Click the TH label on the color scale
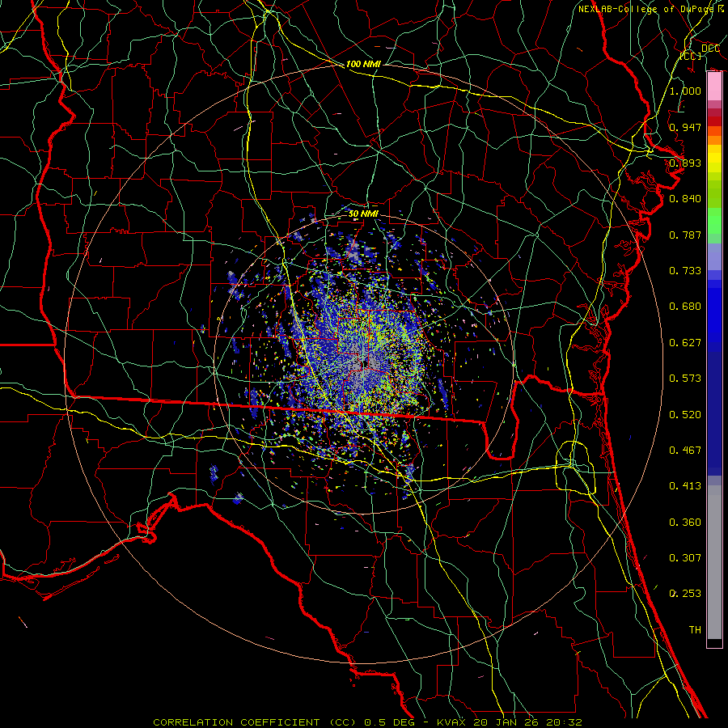The width and height of the screenshot is (728, 728). [x=695, y=630]
